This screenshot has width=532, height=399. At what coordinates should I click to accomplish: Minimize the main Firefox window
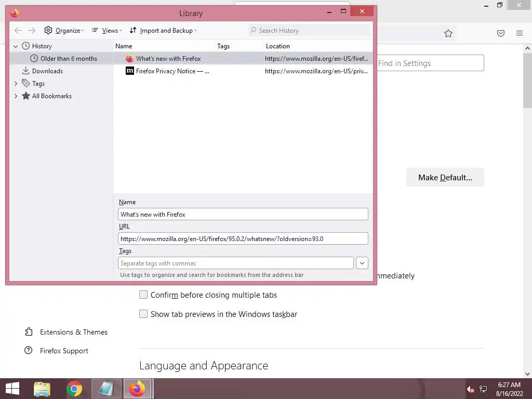pos(486,5)
